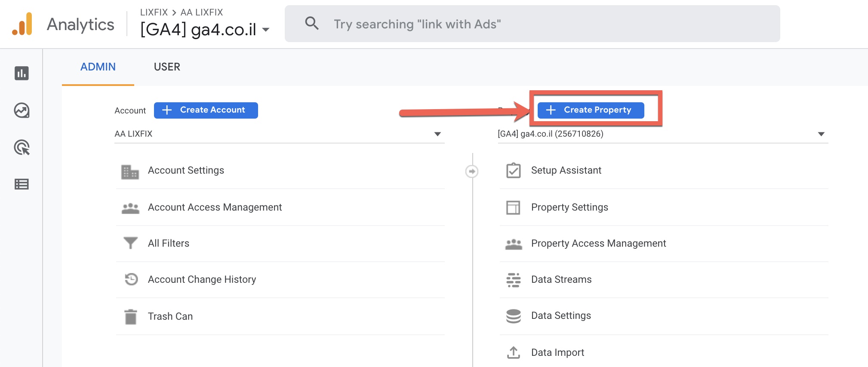Image resolution: width=868 pixels, height=367 pixels.
Task: Open Trash Can
Action: tap(280, 317)
